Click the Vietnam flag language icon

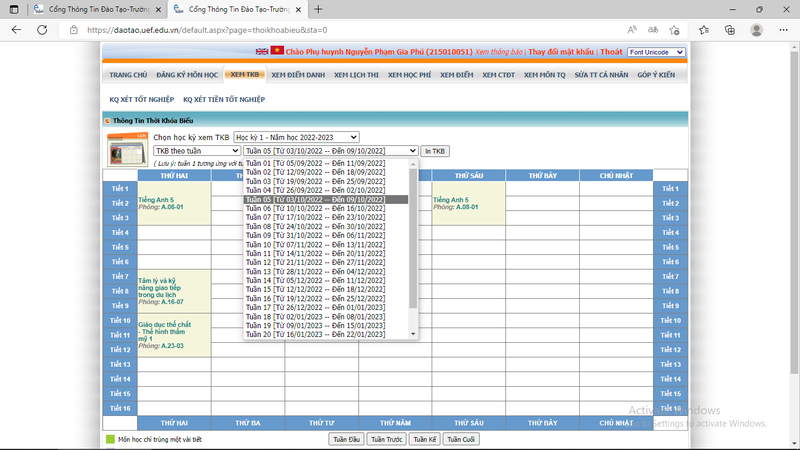(x=277, y=51)
